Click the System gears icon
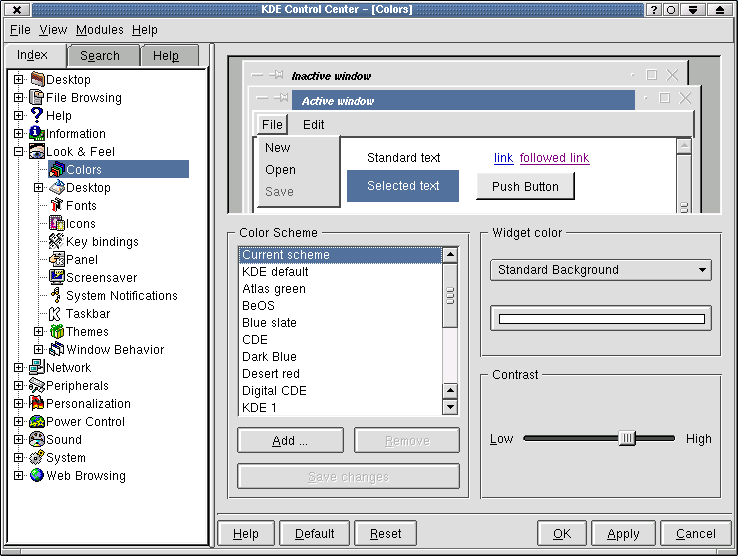 click(37, 457)
